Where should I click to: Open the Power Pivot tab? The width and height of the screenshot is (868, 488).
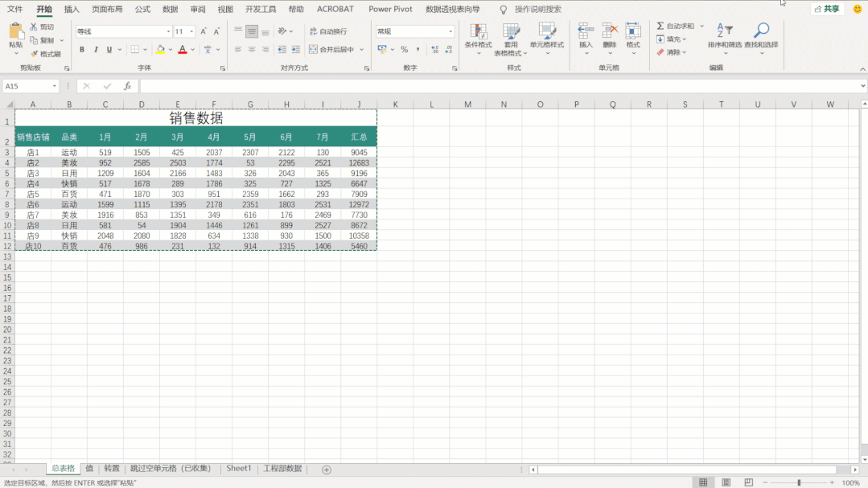click(x=390, y=10)
